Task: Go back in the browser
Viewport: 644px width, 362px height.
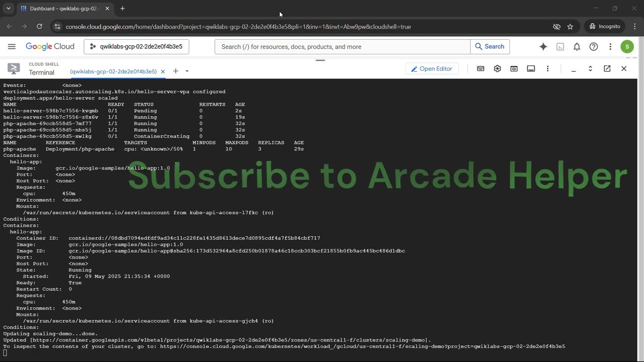Action: coord(9,26)
